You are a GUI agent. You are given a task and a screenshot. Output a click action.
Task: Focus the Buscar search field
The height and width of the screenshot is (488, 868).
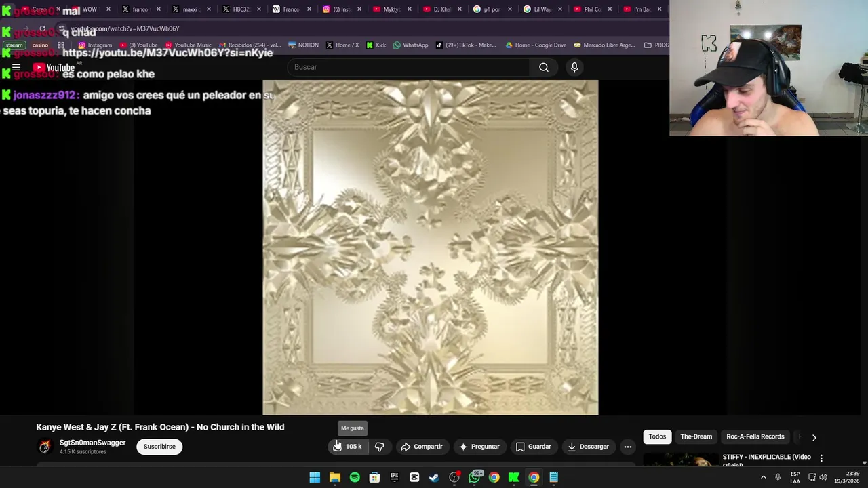[x=409, y=67]
